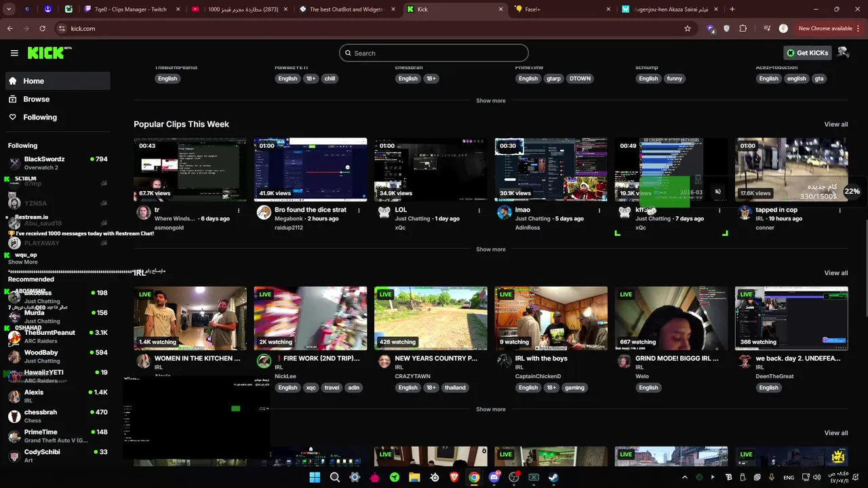Click the funny tag
The width and height of the screenshot is (868, 488).
674,79
